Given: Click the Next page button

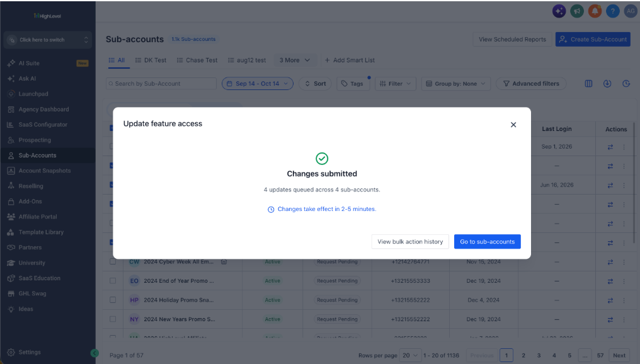Looking at the screenshot, I should [619, 355].
